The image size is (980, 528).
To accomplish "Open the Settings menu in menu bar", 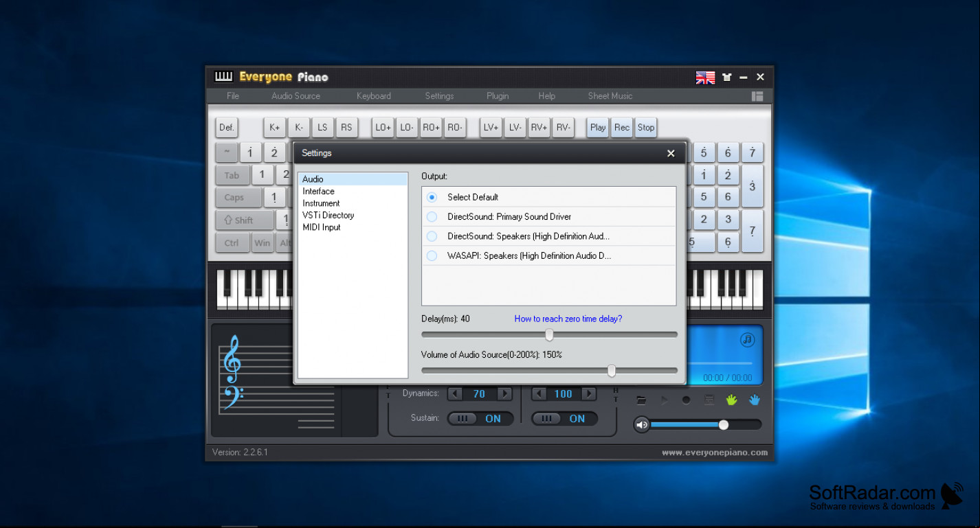I will click(x=439, y=96).
